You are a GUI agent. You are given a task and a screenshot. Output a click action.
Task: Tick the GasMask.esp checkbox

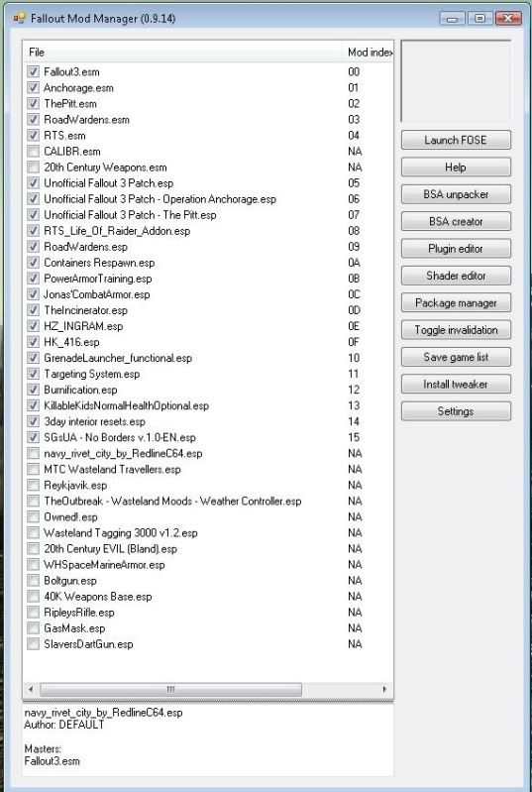(x=33, y=627)
